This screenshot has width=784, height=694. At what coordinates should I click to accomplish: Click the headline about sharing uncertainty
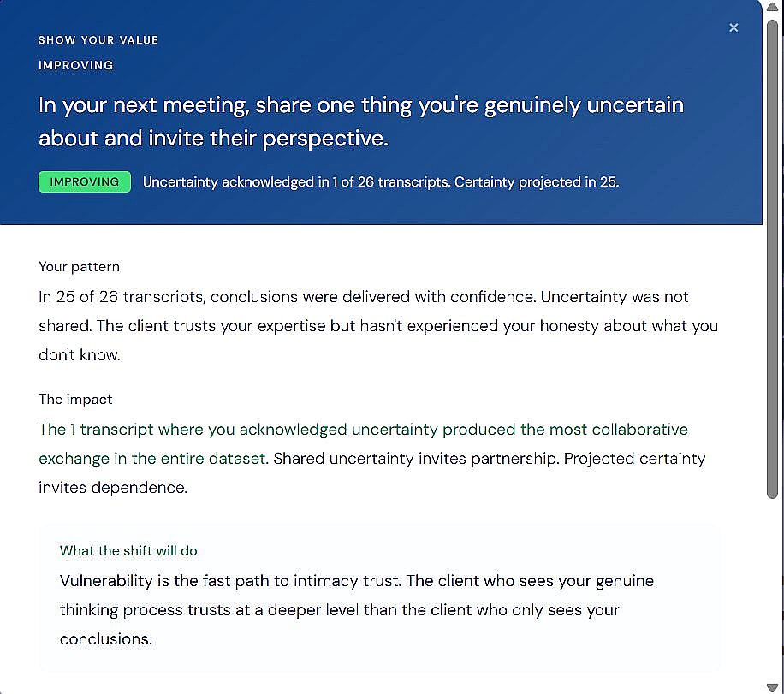click(x=360, y=121)
